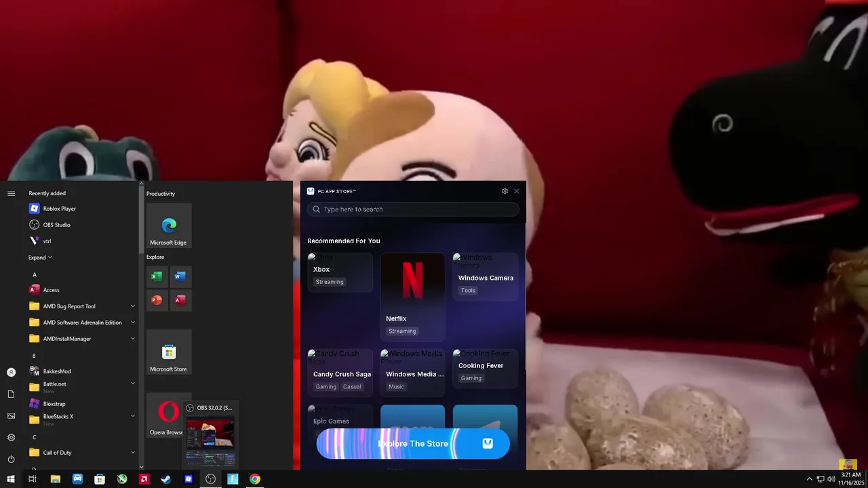868x488 pixels.
Task: Click the OBS icon on the taskbar
Action: [211, 479]
